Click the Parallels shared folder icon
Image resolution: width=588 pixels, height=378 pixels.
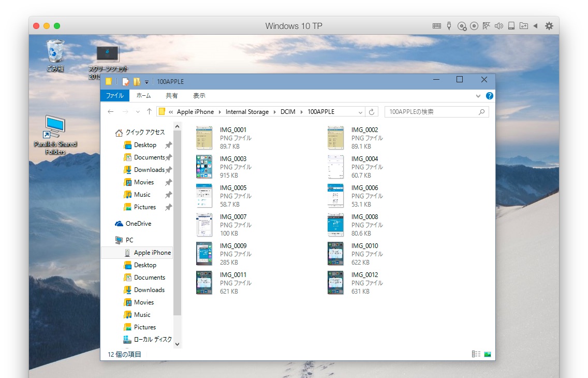[524, 26]
